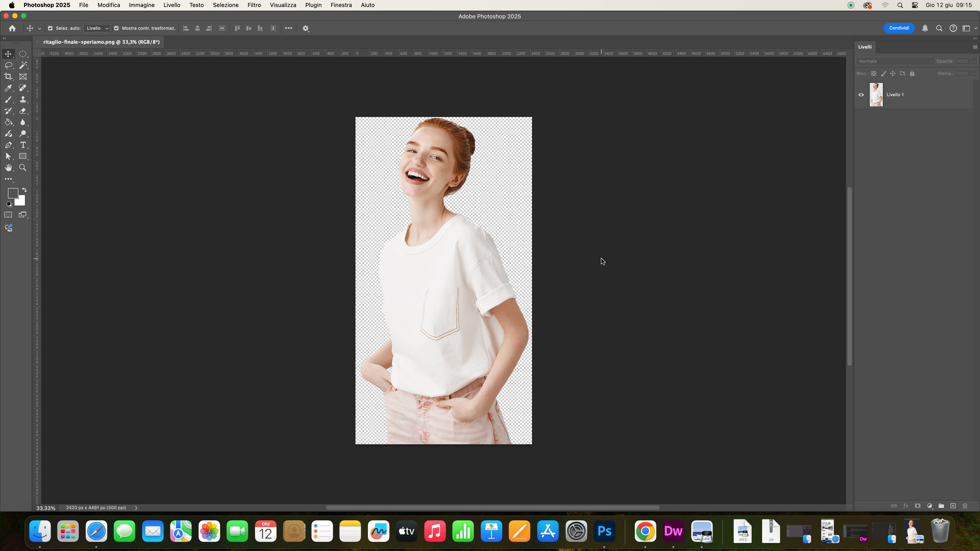Select the Eraser tool
Screen dimensions: 980x551
coord(23,111)
